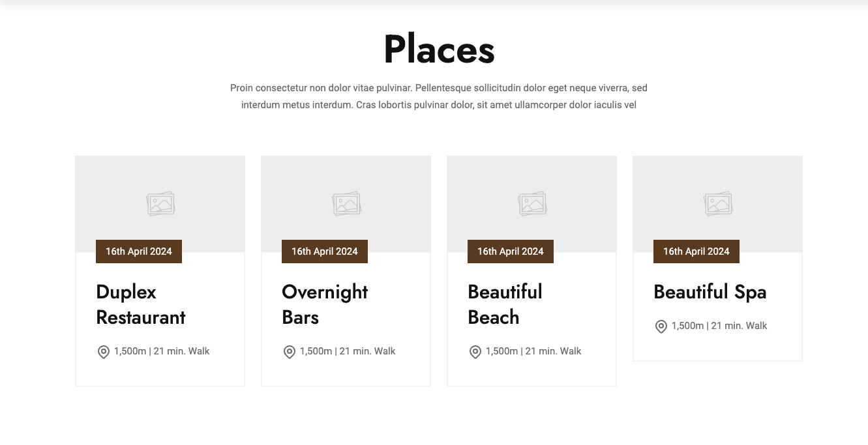Click the Duplex Restaurant location pin icon
This screenshot has width=868, height=445.
coord(103,352)
